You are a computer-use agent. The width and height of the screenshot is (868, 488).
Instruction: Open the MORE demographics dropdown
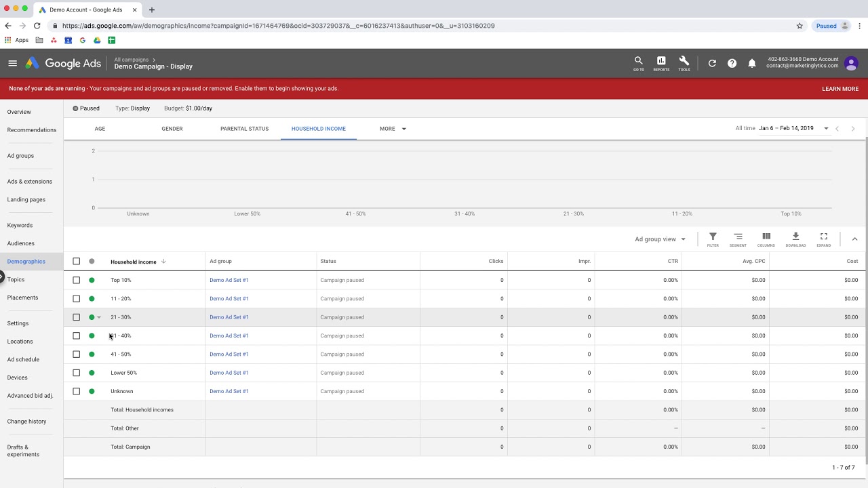click(393, 128)
